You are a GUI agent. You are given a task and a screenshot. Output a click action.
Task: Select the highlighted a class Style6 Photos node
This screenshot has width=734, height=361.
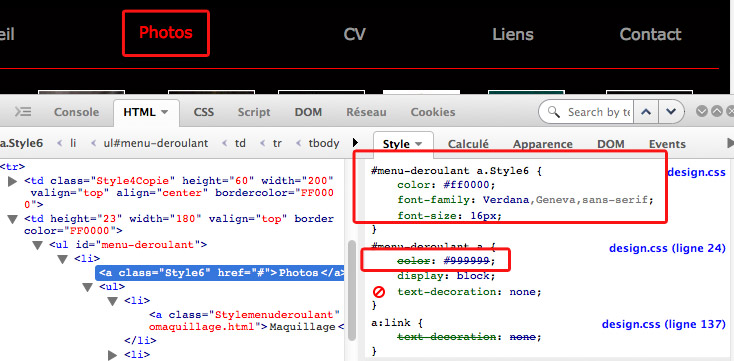(x=220, y=273)
